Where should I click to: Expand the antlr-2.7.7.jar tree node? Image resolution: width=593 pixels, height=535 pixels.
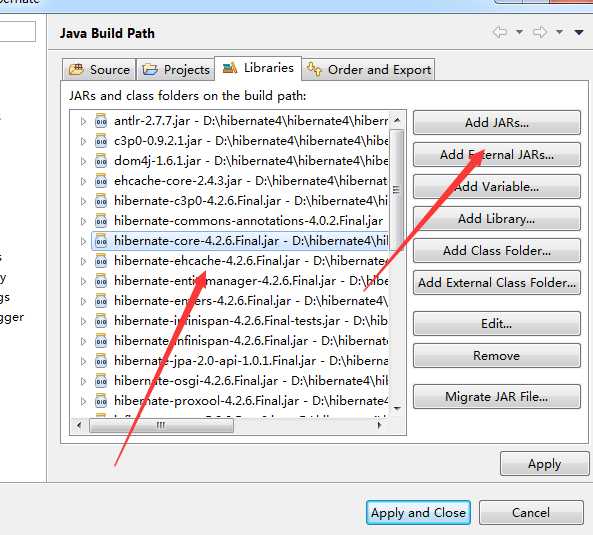(x=83, y=121)
